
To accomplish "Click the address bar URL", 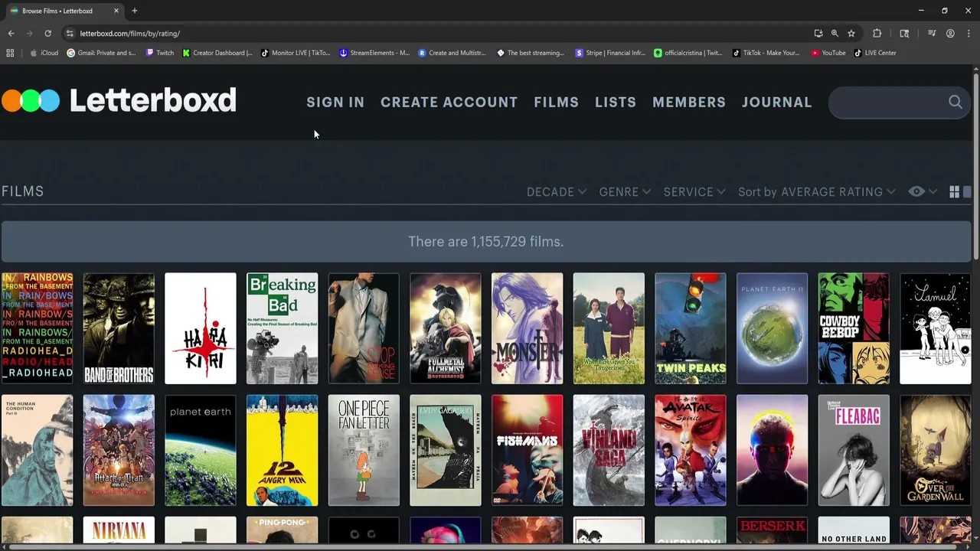I will pyautogui.click(x=130, y=34).
